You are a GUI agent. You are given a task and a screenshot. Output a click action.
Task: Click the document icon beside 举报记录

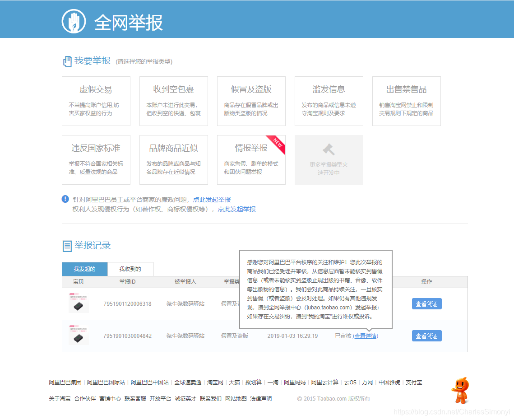pos(67,246)
